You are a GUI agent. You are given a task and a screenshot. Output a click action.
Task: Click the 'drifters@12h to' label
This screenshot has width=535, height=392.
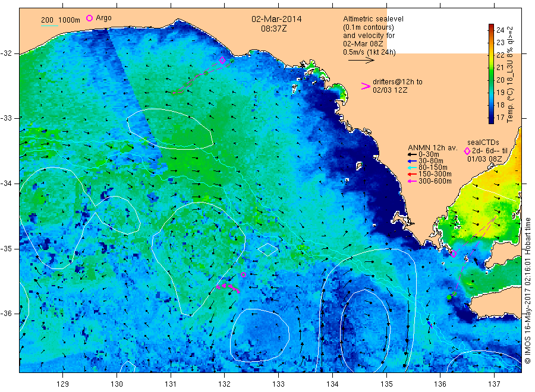(398, 82)
